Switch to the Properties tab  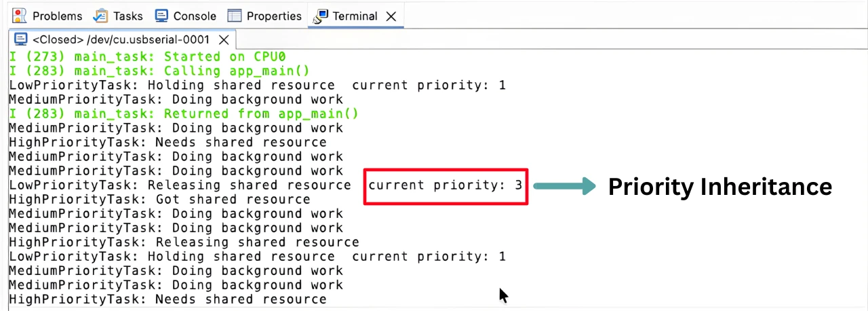click(274, 16)
